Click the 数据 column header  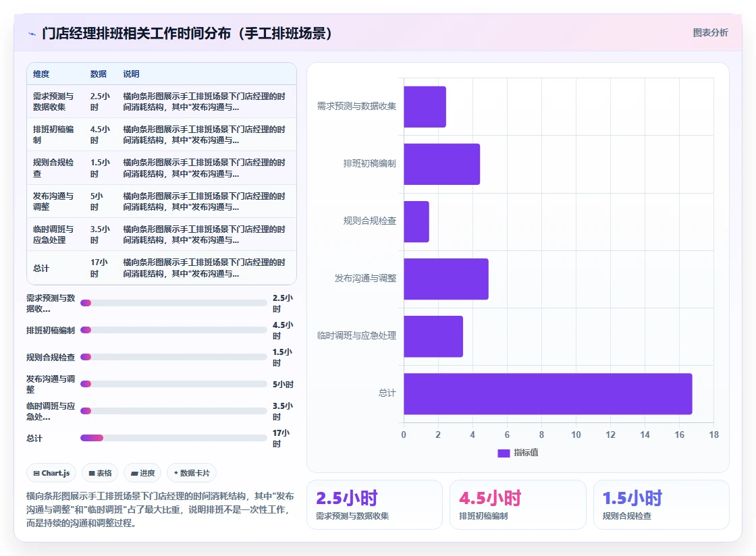point(99,74)
